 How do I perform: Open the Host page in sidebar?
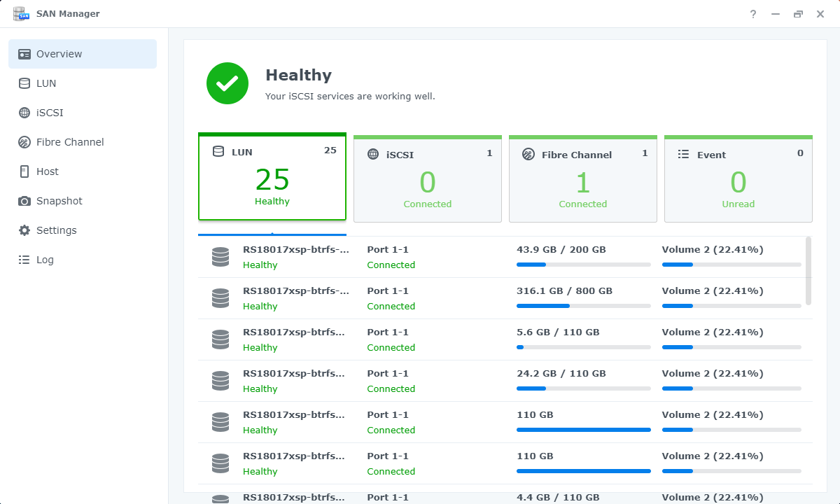pyautogui.click(x=47, y=171)
